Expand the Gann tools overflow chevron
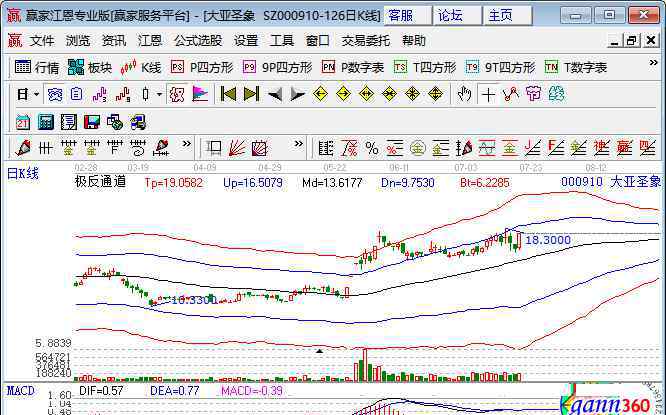Viewport: 666px width, 415px height. 299,144
